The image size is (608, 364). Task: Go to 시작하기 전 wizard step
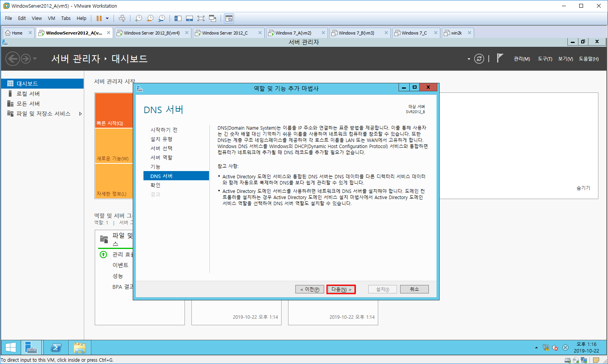click(164, 130)
